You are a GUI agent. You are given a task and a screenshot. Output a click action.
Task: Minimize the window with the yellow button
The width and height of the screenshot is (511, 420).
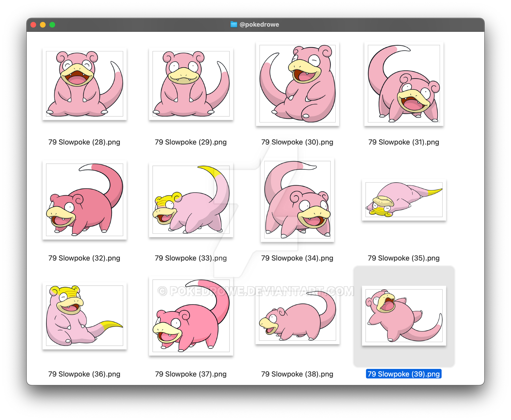click(43, 25)
